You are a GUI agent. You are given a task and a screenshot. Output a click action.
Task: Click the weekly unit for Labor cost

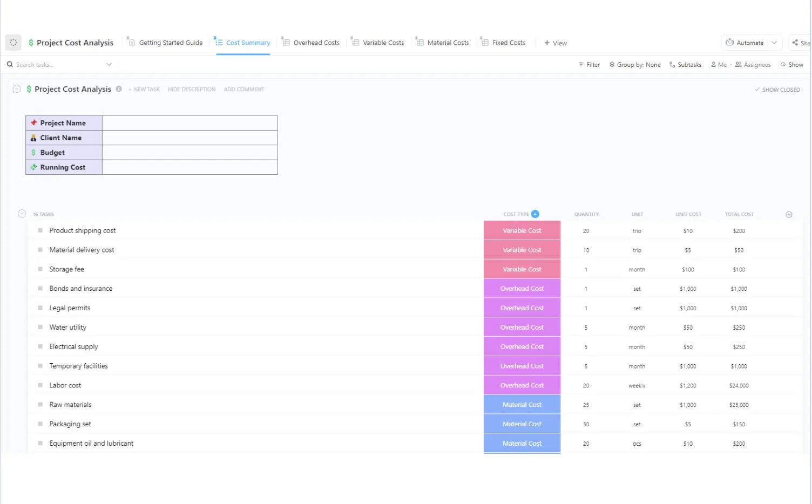[637, 386]
